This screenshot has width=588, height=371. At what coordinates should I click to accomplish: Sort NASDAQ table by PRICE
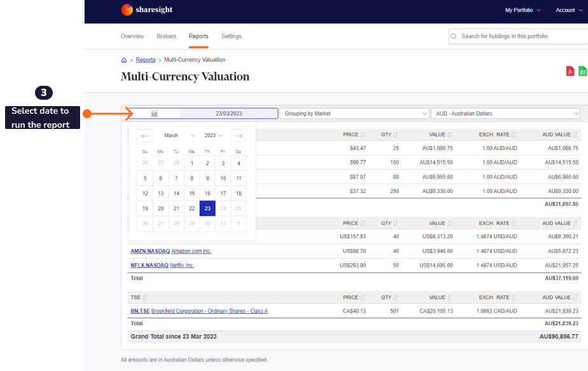coord(362,224)
